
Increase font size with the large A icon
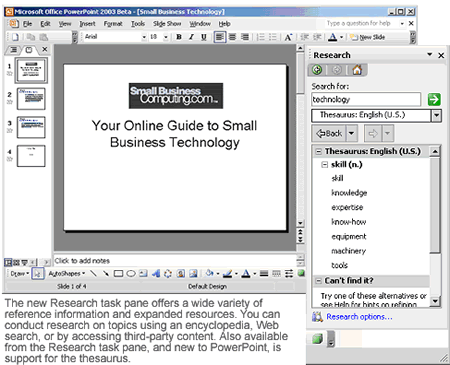(x=288, y=37)
